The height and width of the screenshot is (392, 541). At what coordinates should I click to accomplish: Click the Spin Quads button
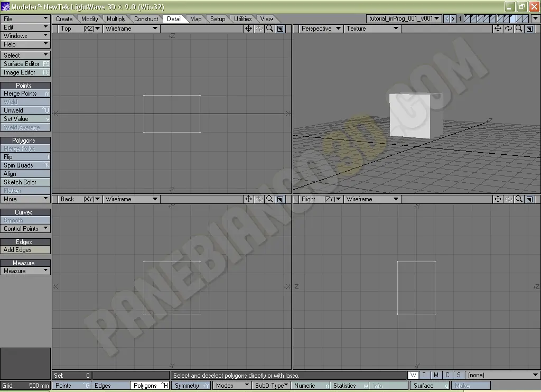(25, 165)
